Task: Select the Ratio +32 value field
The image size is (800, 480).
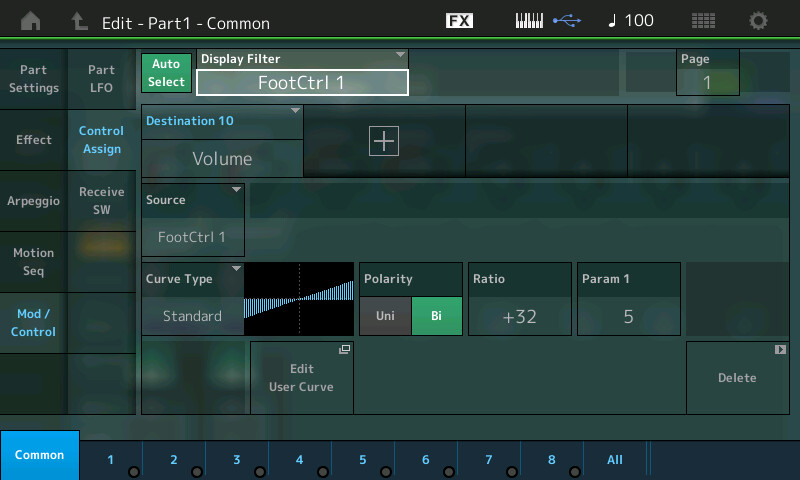Action: pyautogui.click(x=520, y=316)
